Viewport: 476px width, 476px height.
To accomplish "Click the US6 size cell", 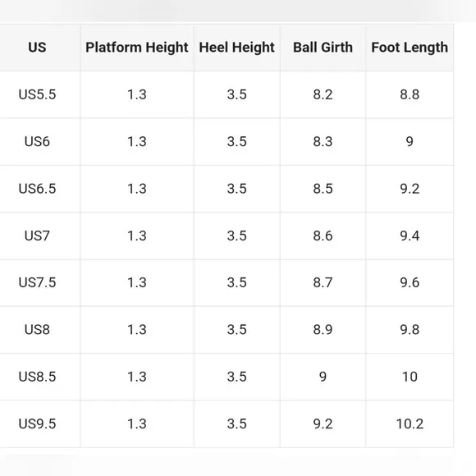I will [x=37, y=141].
